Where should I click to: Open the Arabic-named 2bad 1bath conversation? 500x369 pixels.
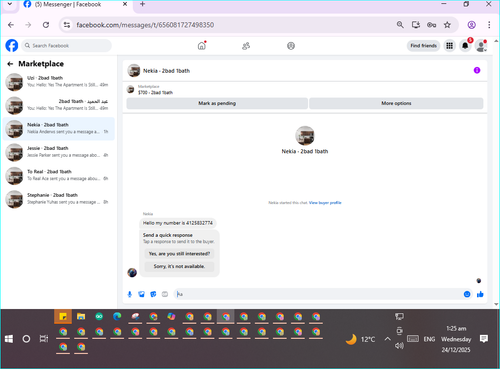pyautogui.click(x=59, y=105)
